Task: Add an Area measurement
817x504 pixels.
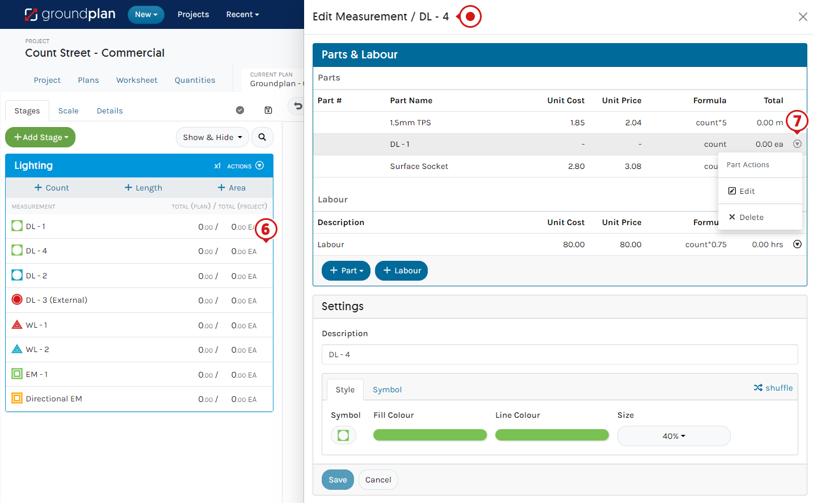Action: tap(231, 188)
